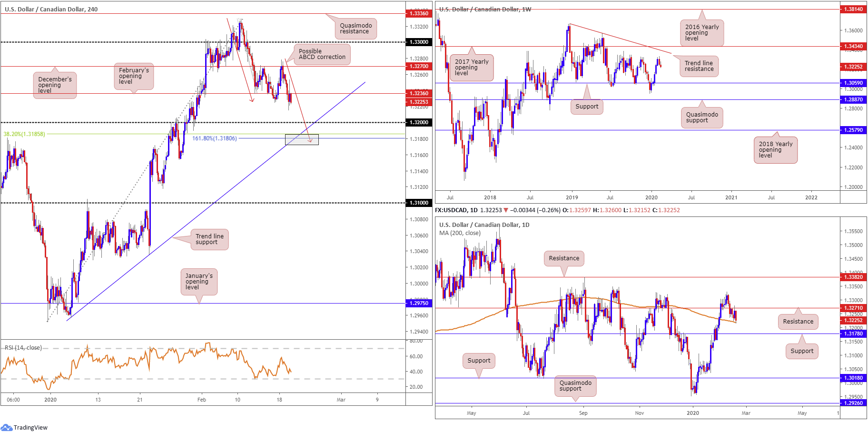Select the Trend line resistance callout
Image resolution: width=868 pixels, height=432 pixels.
point(699,66)
